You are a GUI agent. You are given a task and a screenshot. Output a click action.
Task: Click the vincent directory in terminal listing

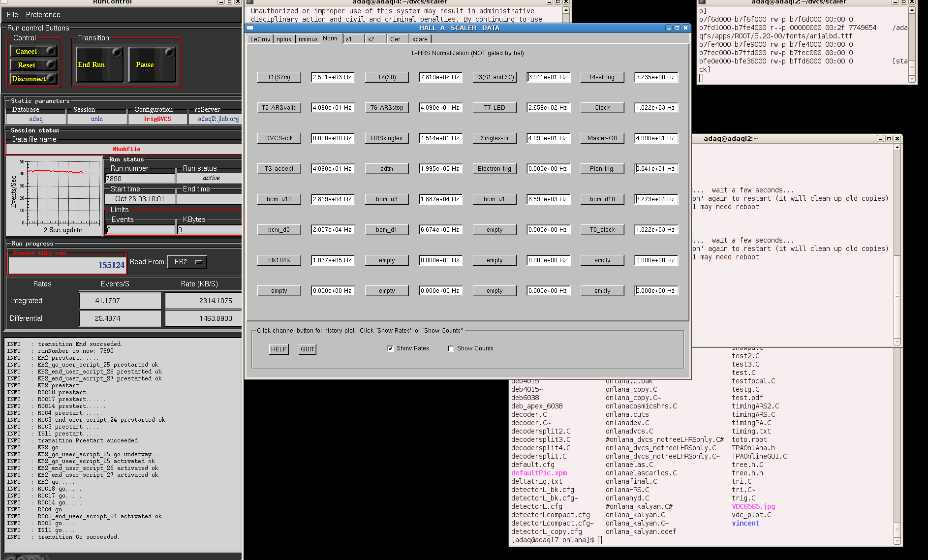pos(745,523)
